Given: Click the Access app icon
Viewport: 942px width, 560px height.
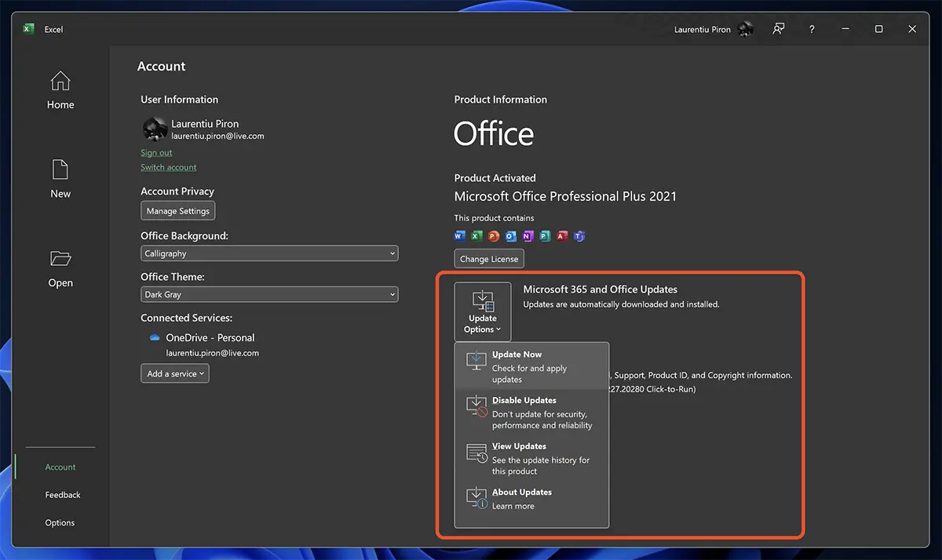Looking at the screenshot, I should [562, 236].
